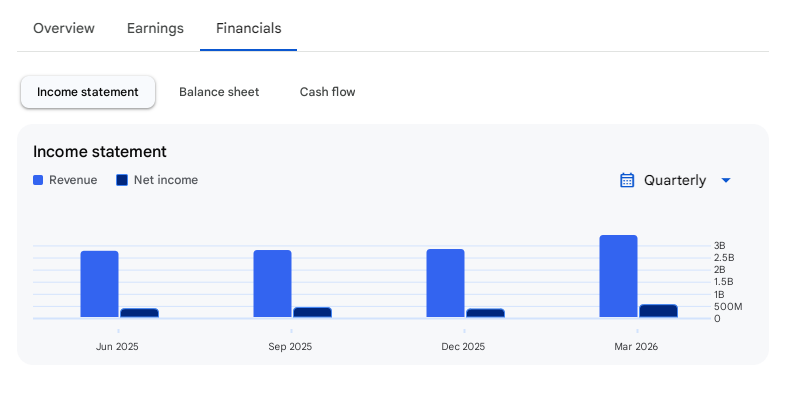Click the 2.5B y-axis value
The width and height of the screenshot is (789, 393).
724,258
